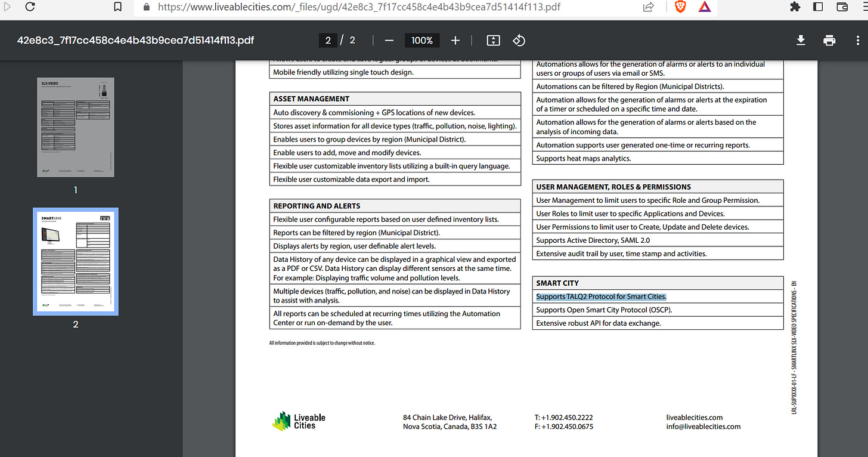Open the PDF viewer more actions menu
The width and height of the screenshot is (868, 457).
click(857, 40)
